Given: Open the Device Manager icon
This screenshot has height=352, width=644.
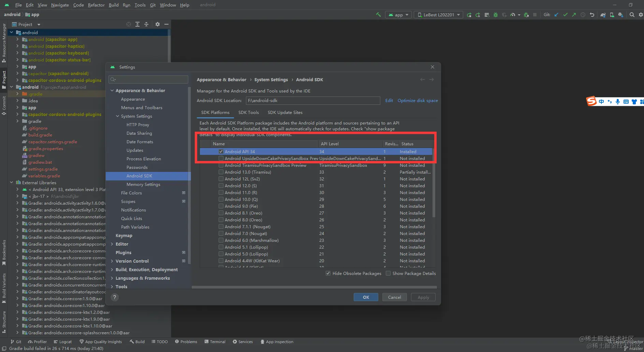Looking at the screenshot, I should click(x=612, y=15).
